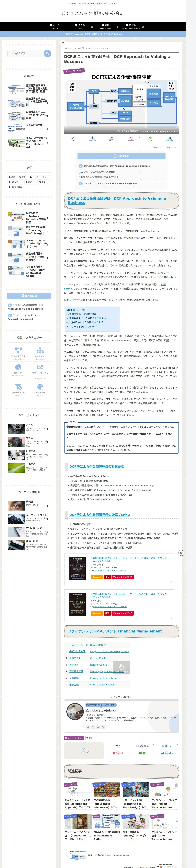Viewport: 196px width, 868px height.
Task: Click Yahoo!ショッピング button for 第7版［下］
Action: 123,613
